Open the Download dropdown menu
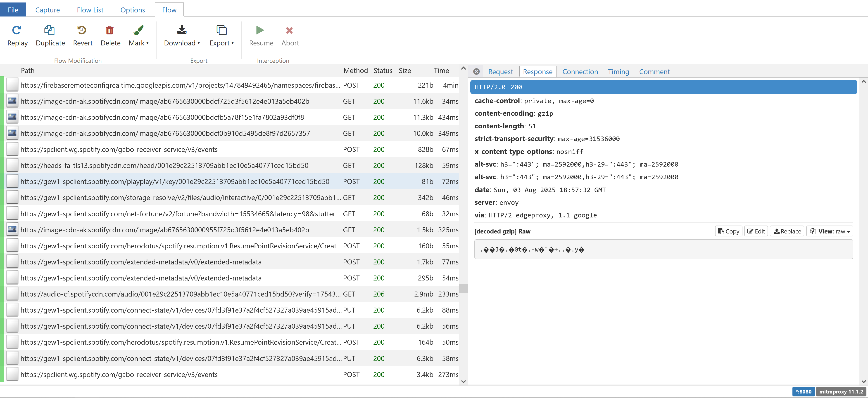Screen dimensions: 868x398 [182, 43]
